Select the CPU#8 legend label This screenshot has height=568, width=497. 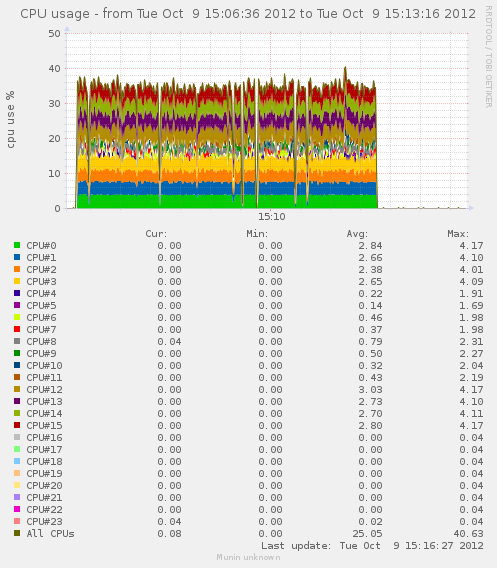coord(41,342)
